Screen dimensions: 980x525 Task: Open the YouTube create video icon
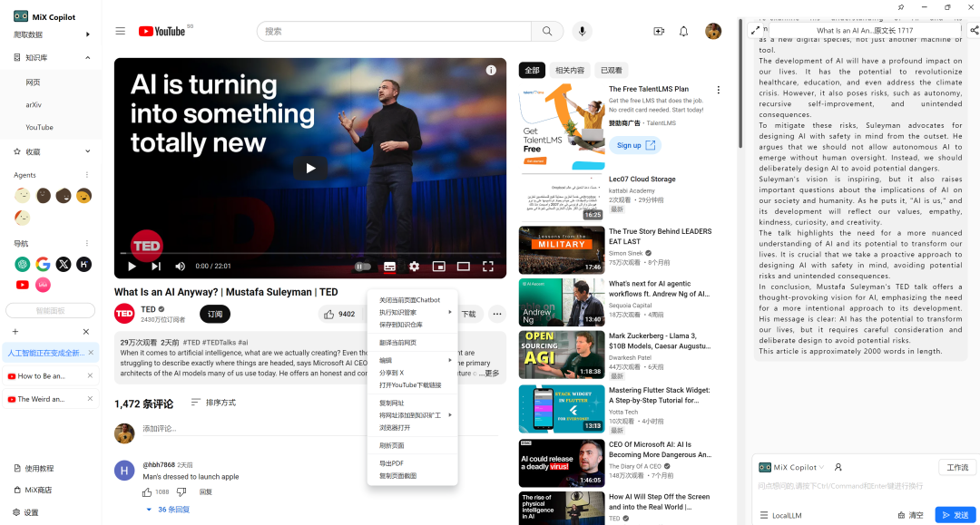(x=659, y=31)
